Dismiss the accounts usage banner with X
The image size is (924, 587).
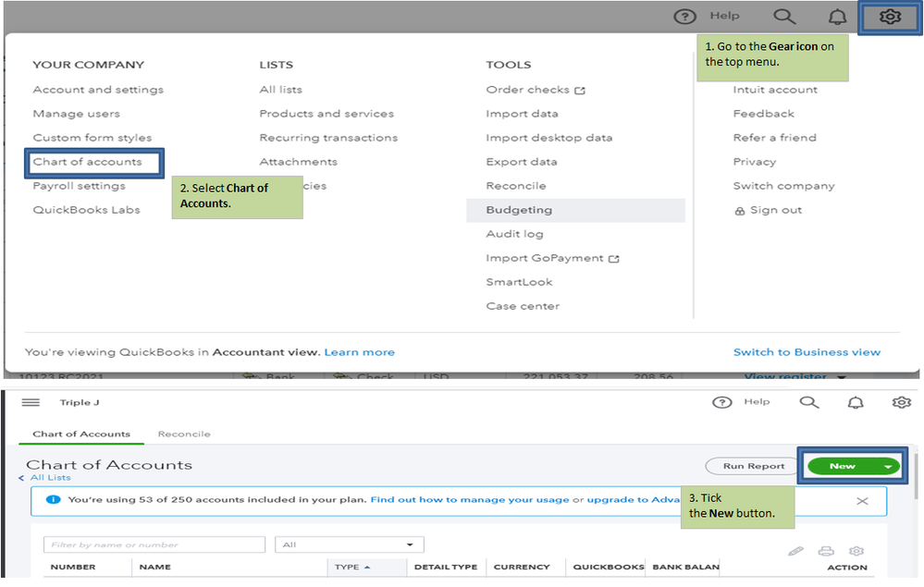point(862,501)
